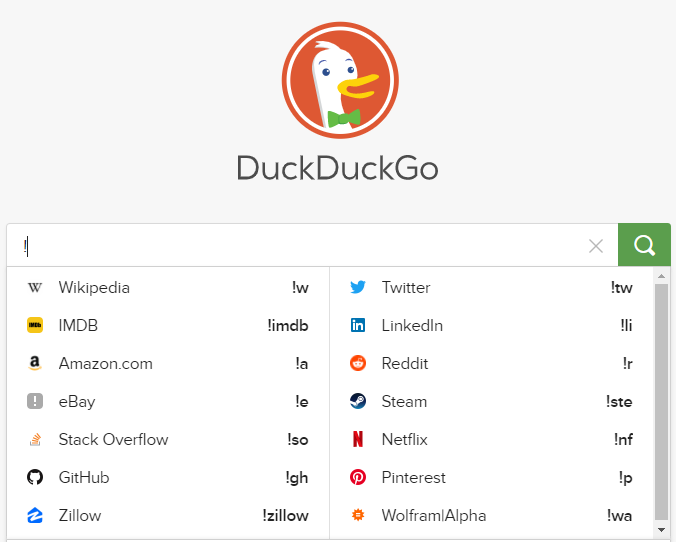Viewport: 676px width, 542px height.
Task: Select the Reddit label text
Action: [x=405, y=363]
